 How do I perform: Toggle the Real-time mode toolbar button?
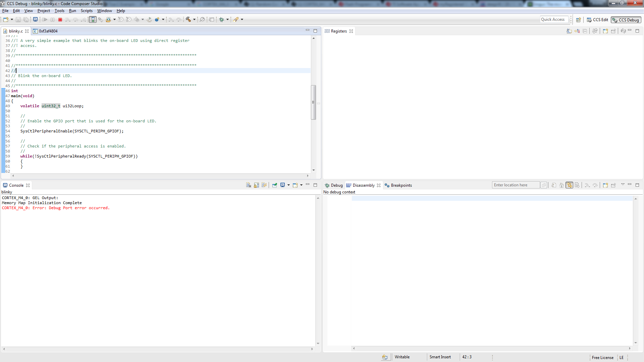coord(93,20)
